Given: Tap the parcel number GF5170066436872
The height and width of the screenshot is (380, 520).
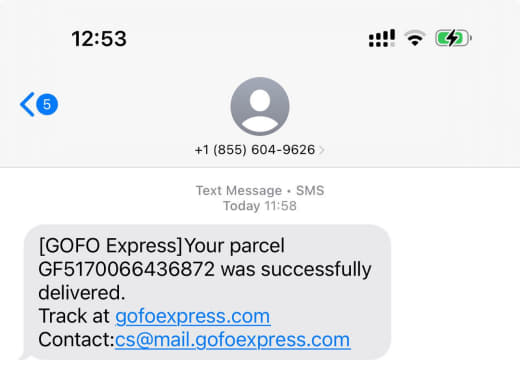Looking at the screenshot, I should pos(126,269).
